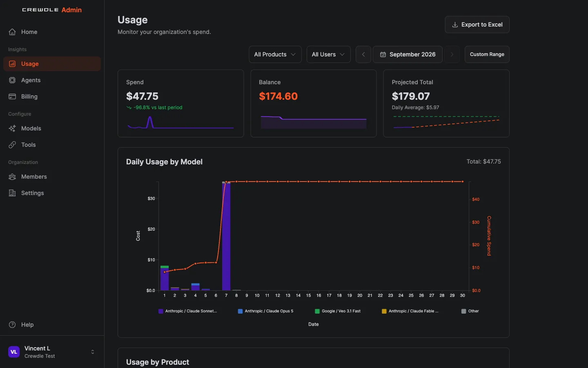Click the calendar icon beside September 2026

pos(383,54)
